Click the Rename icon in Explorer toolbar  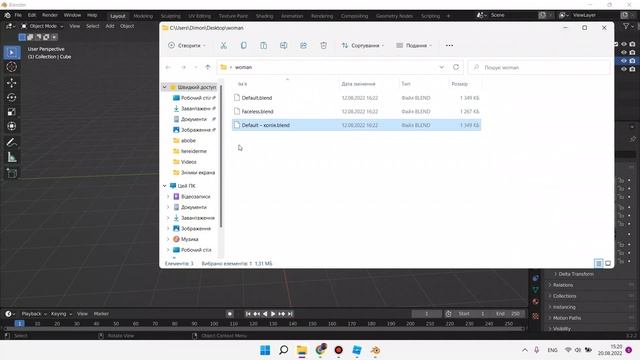pos(283,45)
